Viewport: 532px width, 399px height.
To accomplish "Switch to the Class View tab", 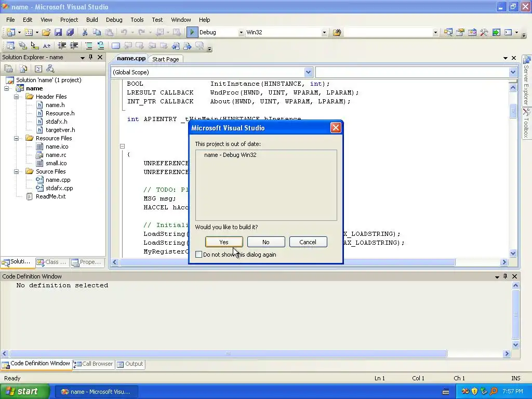I will pos(52,262).
